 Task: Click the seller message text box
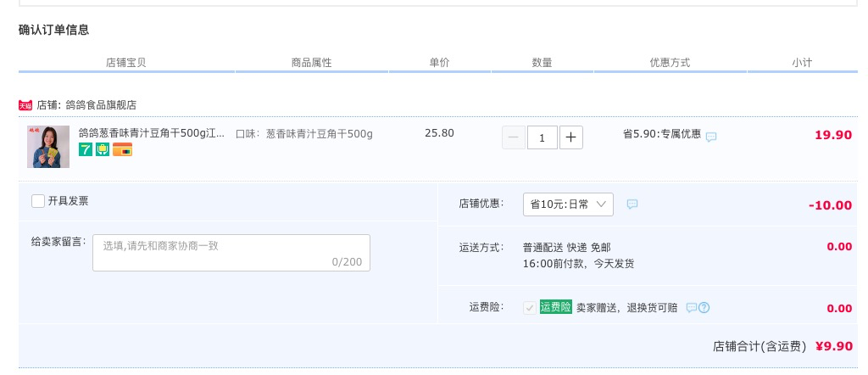point(231,253)
